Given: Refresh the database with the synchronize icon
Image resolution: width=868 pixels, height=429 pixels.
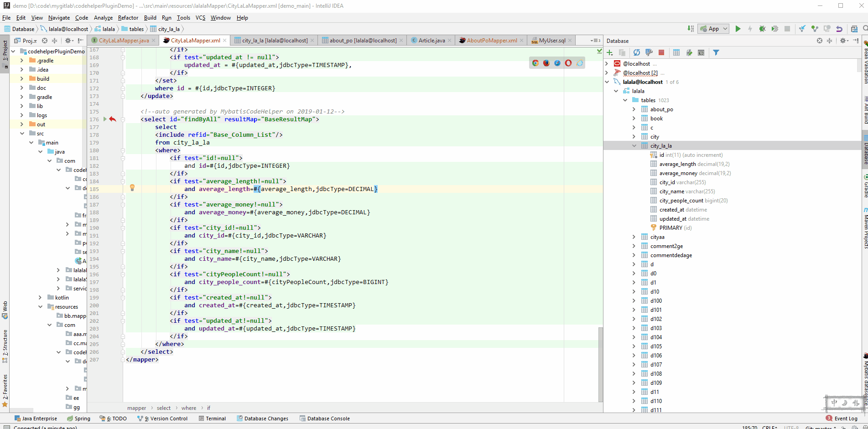Looking at the screenshot, I should (636, 53).
